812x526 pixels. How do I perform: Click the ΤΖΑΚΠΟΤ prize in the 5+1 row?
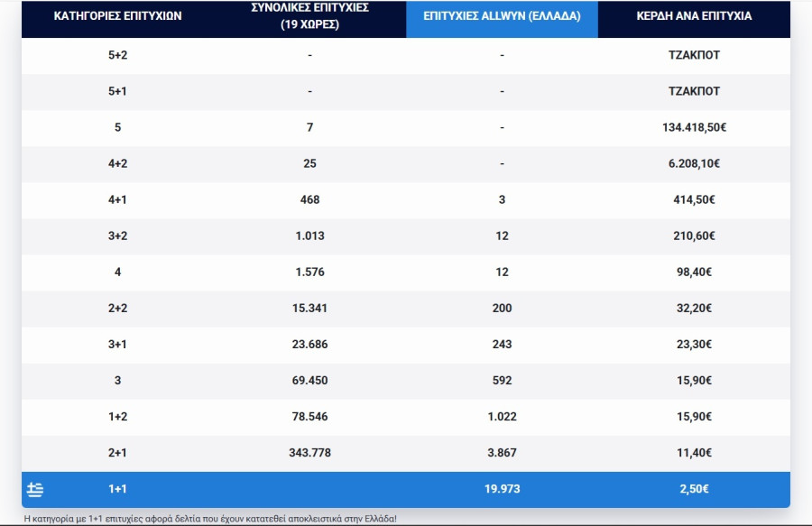pos(694,91)
